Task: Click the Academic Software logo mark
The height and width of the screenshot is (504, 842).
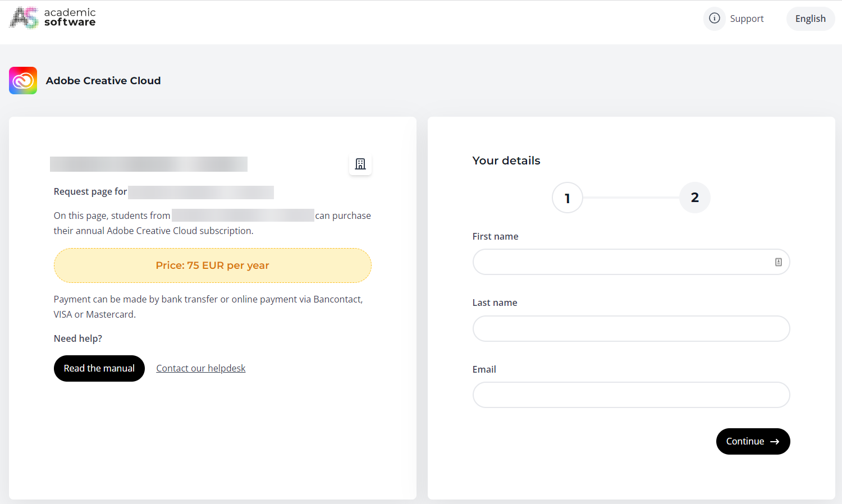Action: pos(24,18)
